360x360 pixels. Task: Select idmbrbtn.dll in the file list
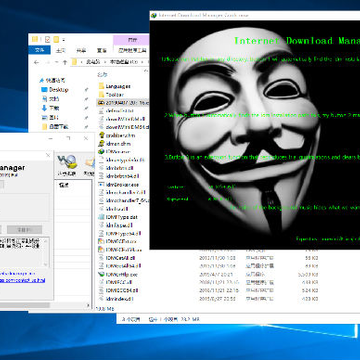point(120,168)
